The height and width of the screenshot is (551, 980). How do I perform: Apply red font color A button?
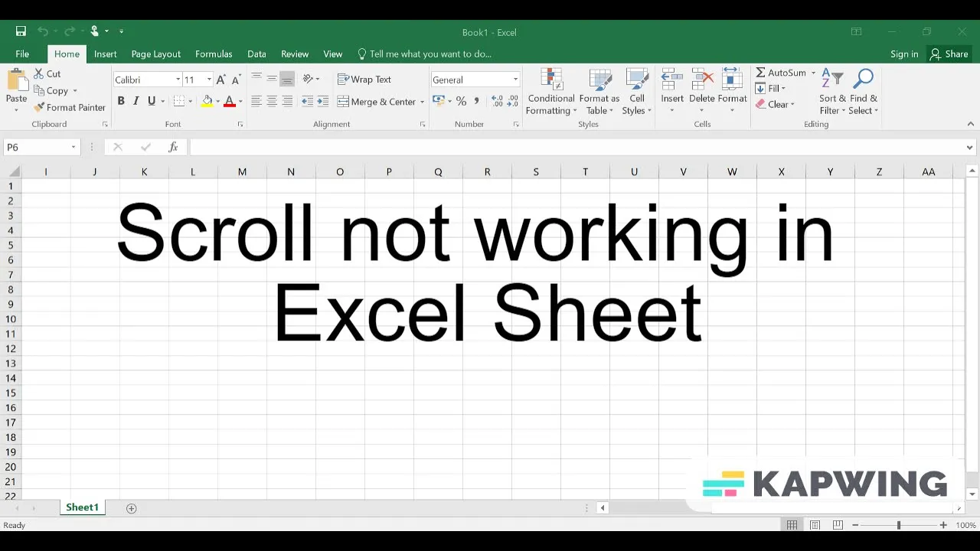[230, 101]
